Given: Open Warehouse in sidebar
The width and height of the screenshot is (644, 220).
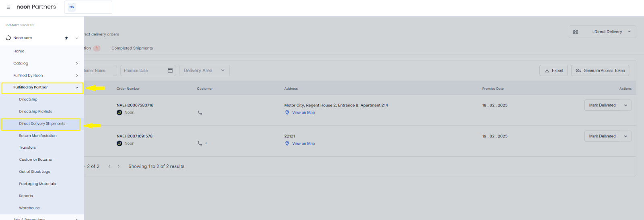Looking at the screenshot, I should click(29, 208).
